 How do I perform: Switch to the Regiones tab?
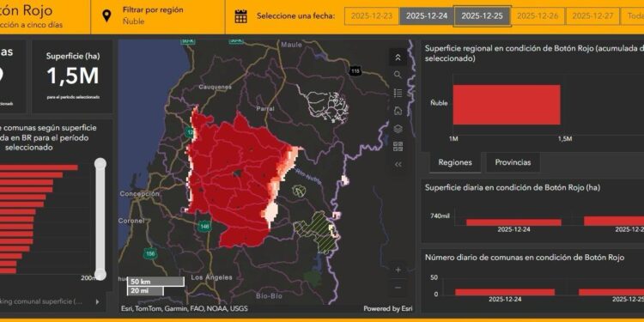455,162
